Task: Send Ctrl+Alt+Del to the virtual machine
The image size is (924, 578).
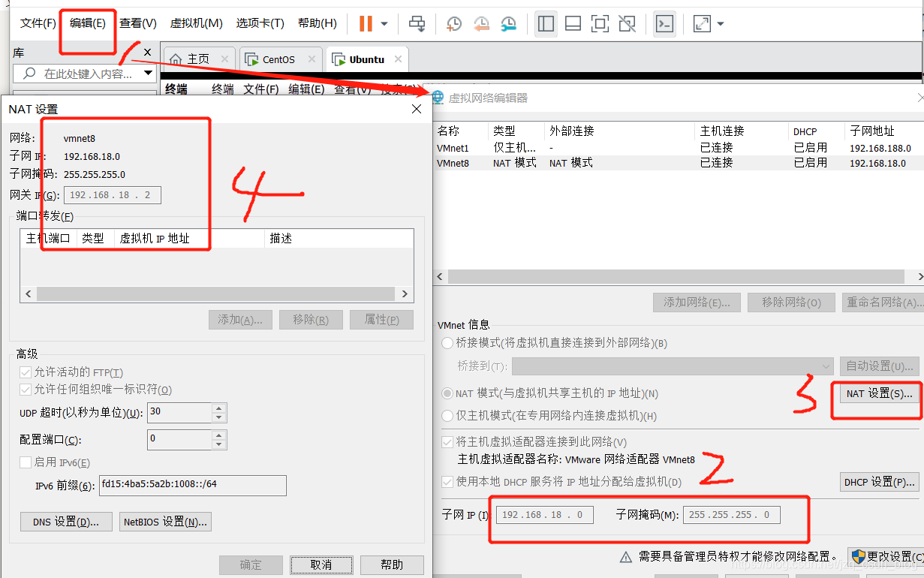Action: (x=417, y=23)
